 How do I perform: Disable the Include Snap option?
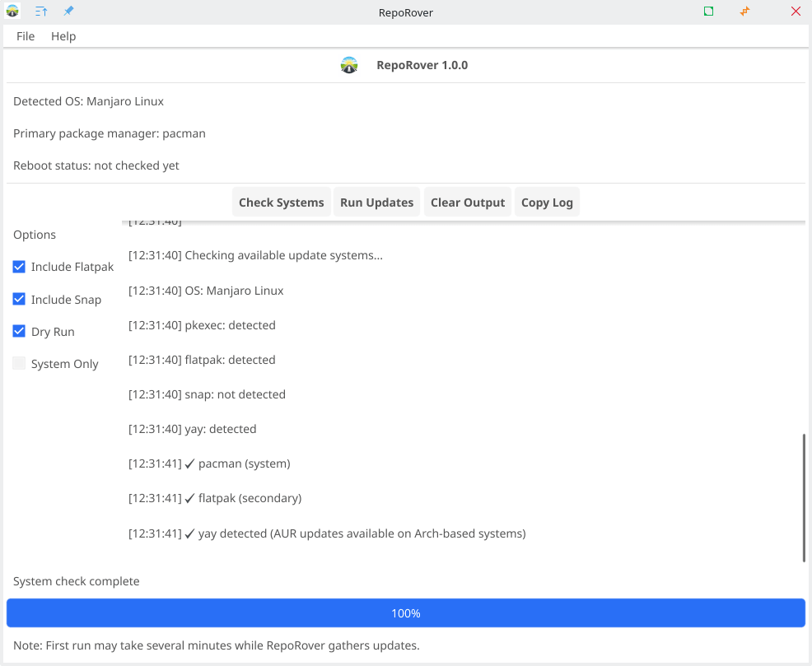[19, 300]
